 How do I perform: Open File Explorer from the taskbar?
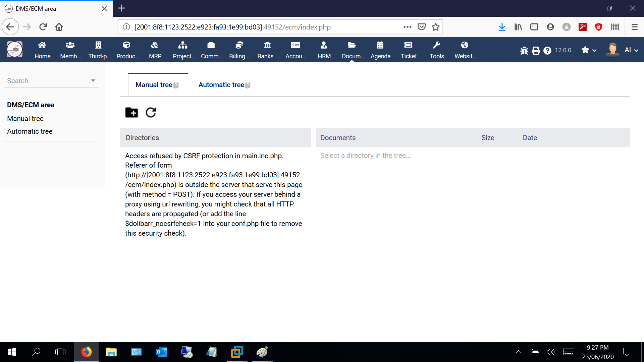tap(111, 352)
